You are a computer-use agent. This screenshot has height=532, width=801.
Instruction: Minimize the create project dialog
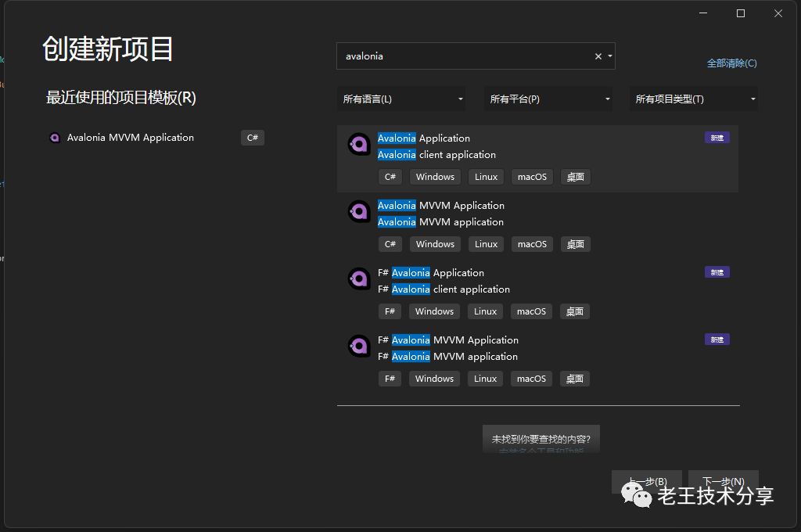703,13
